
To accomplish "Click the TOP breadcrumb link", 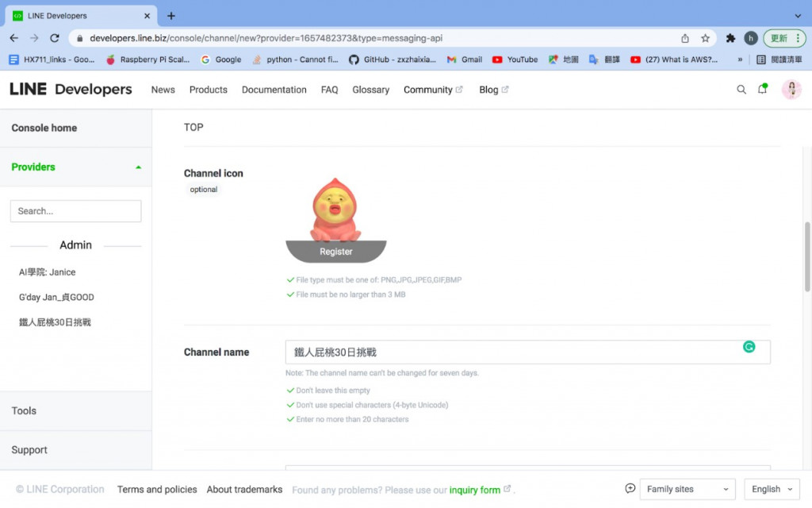I will click(193, 128).
